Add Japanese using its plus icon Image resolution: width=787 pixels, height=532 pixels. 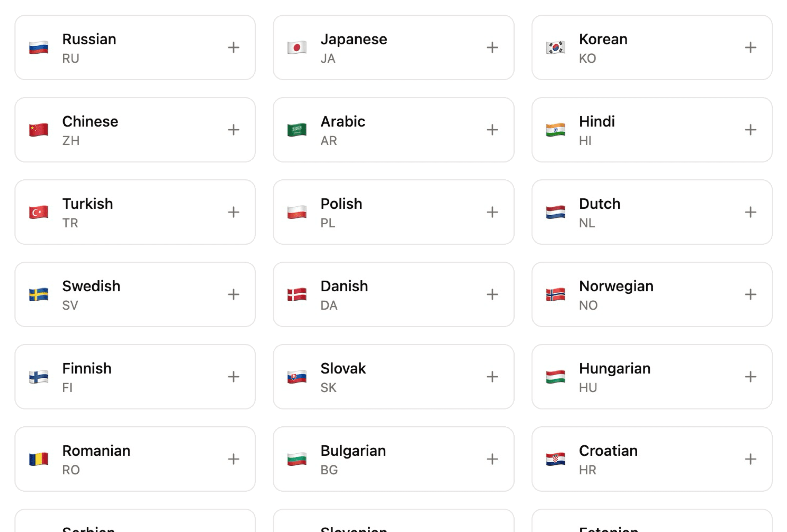[492, 47]
